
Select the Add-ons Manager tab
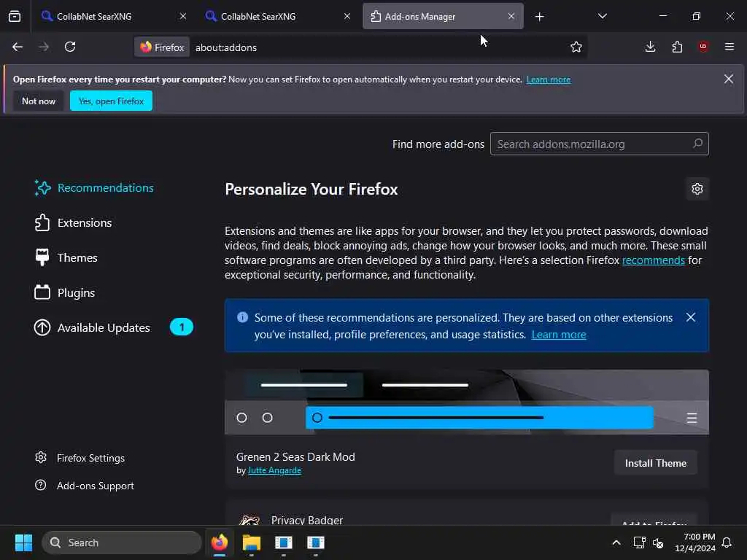point(443,16)
